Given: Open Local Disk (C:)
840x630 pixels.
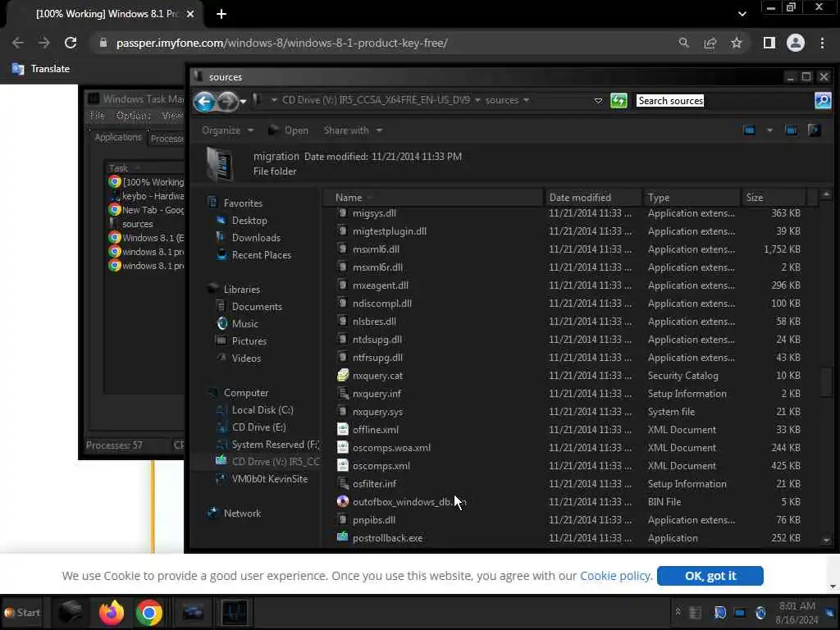Looking at the screenshot, I should (x=262, y=410).
